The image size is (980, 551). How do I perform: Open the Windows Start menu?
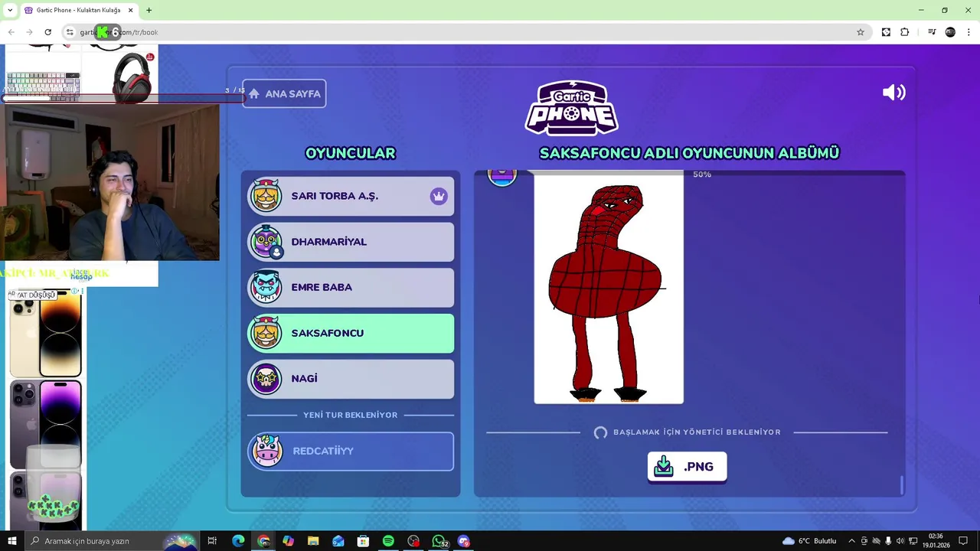(11, 541)
